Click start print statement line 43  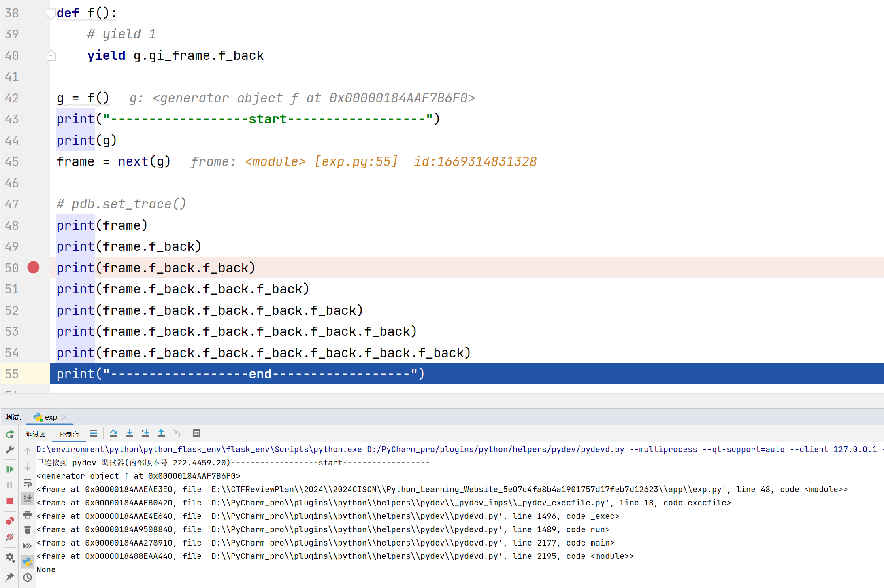248,119
